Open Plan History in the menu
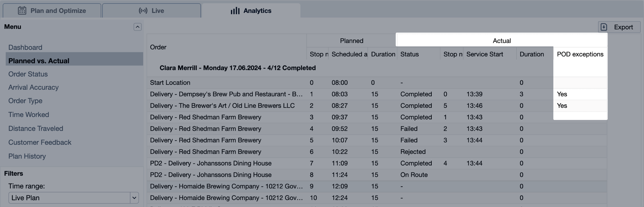Viewport: 644px width, 207px height. tap(27, 156)
